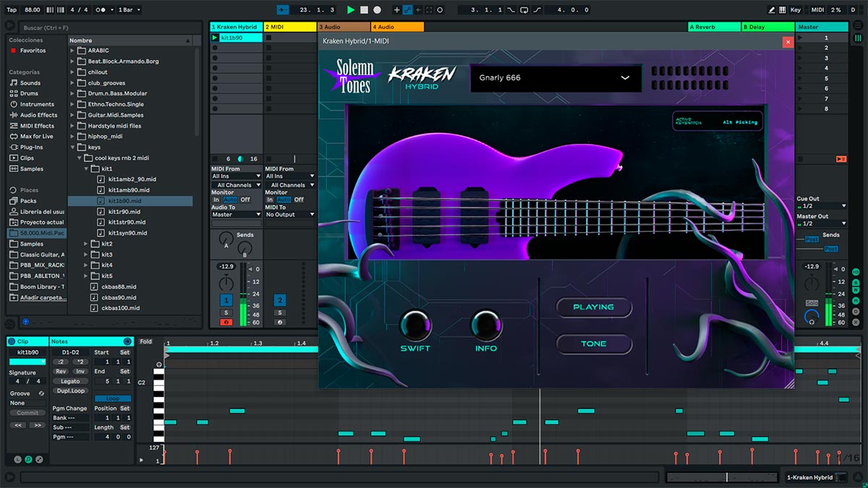
Task: Toggle the Computer MIDI Keyboard icon
Action: click(x=782, y=10)
